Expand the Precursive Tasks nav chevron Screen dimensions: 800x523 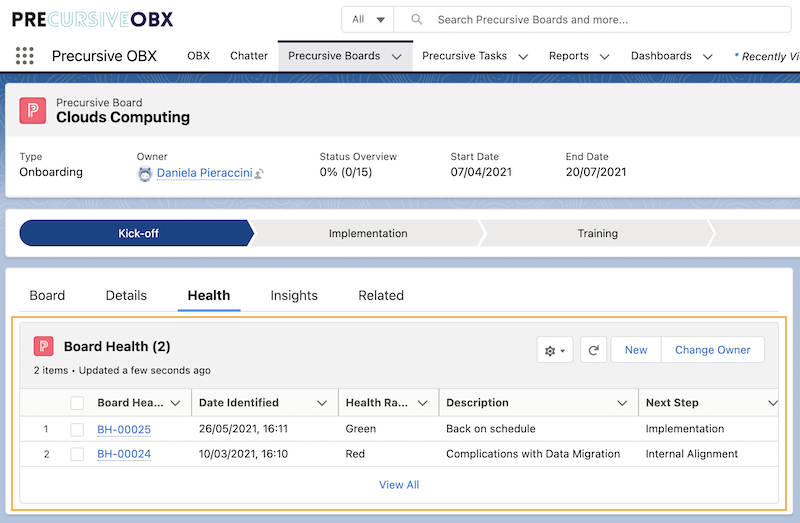[523, 57]
